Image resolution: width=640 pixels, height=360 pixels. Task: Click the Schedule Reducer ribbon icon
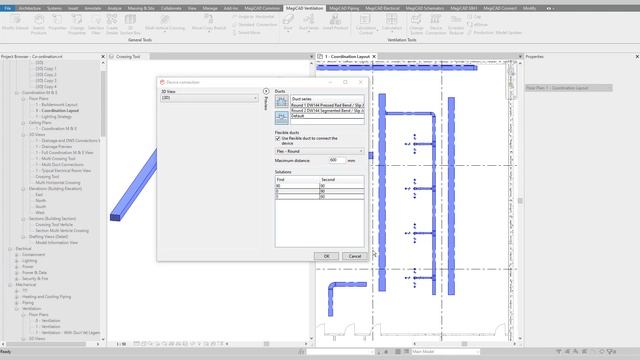pyautogui.click(x=456, y=24)
